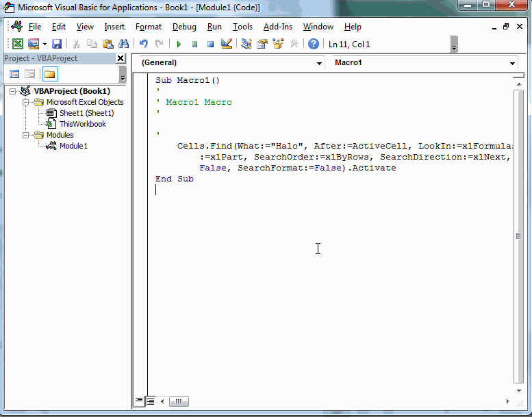Select VBAProject (Book1) in tree

point(72,91)
